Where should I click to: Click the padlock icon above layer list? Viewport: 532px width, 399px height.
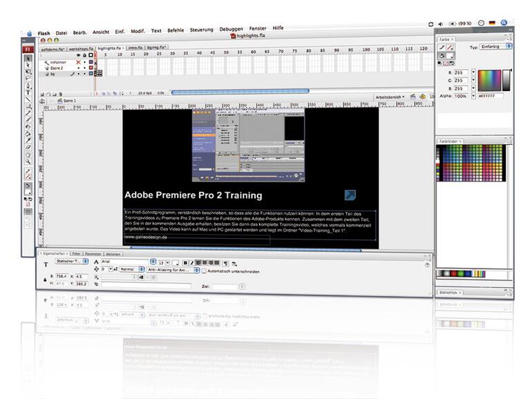coord(84,55)
